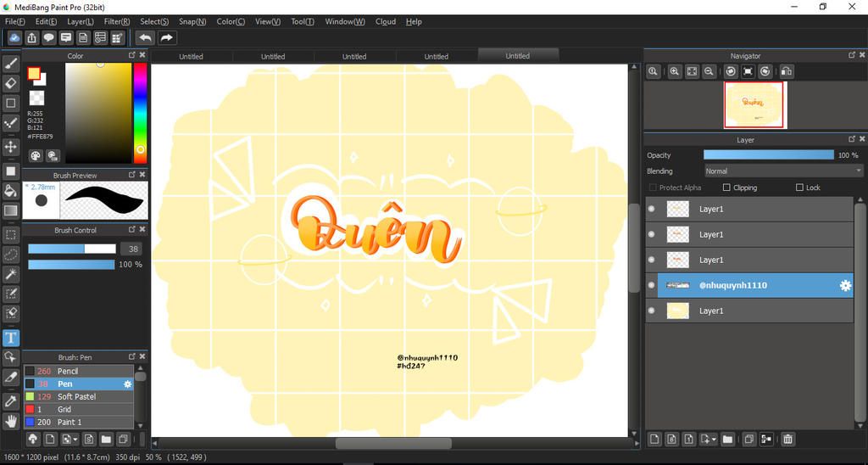868x465 pixels.
Task: Click the Navigator fit-to-window icon
Action: 692,71
